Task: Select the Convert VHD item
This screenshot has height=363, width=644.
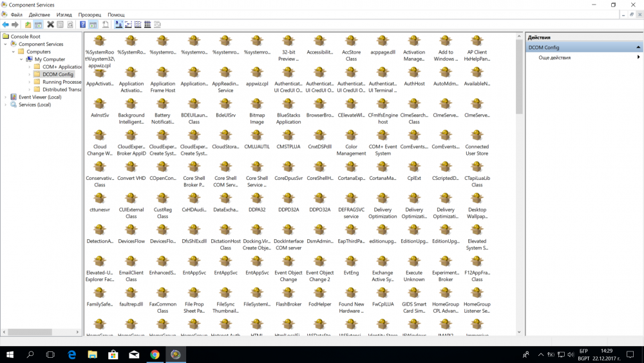Action: tap(131, 171)
